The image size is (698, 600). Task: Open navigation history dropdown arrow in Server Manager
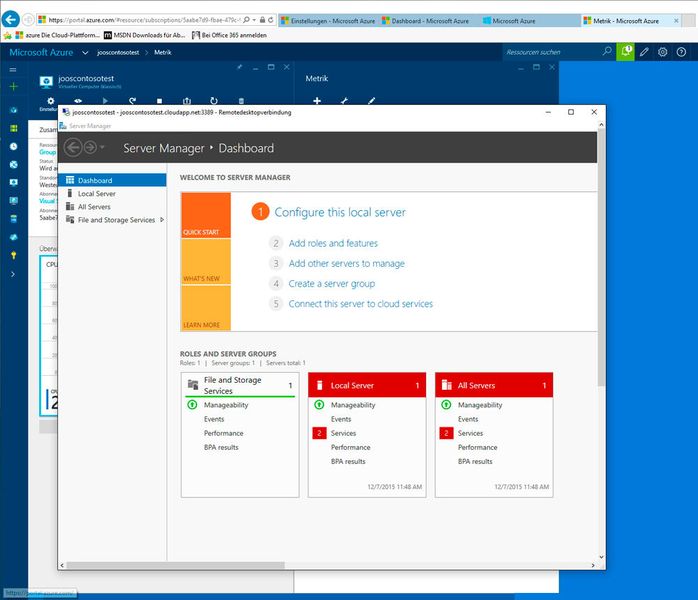(x=103, y=148)
